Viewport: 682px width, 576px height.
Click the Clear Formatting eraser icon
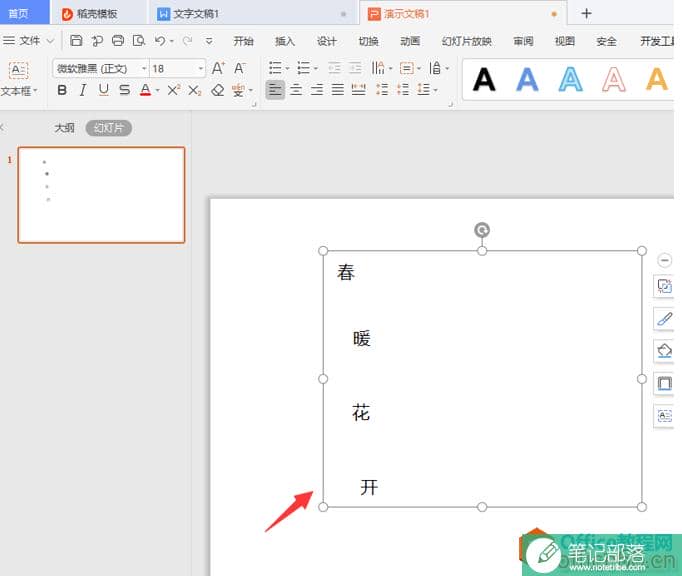tap(217, 90)
